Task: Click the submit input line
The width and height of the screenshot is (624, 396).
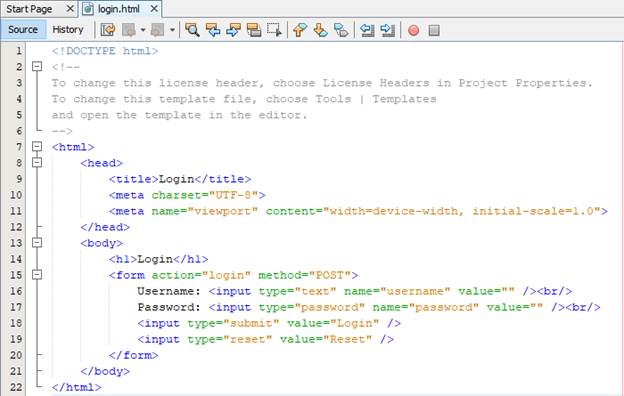Action: pos(269,323)
